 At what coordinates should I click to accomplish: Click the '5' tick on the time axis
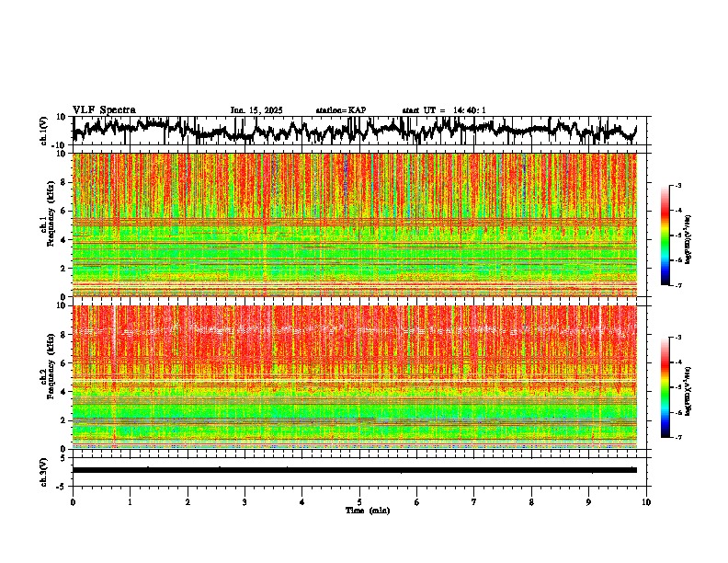pyautogui.click(x=359, y=502)
